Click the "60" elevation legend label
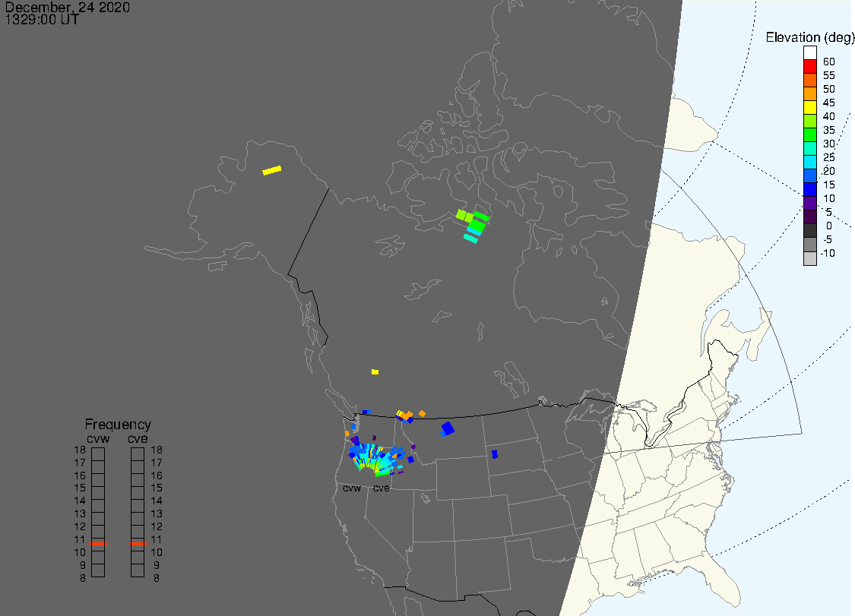This screenshot has height=616, width=855. [x=829, y=62]
